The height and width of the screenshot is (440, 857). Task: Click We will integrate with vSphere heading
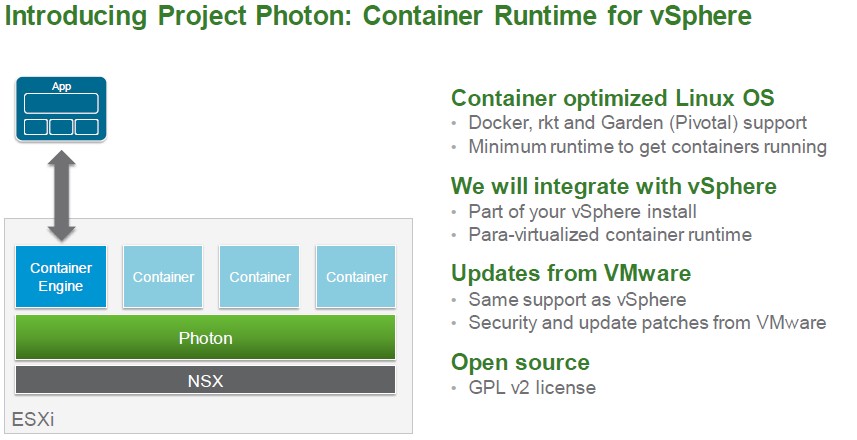[x=614, y=186]
